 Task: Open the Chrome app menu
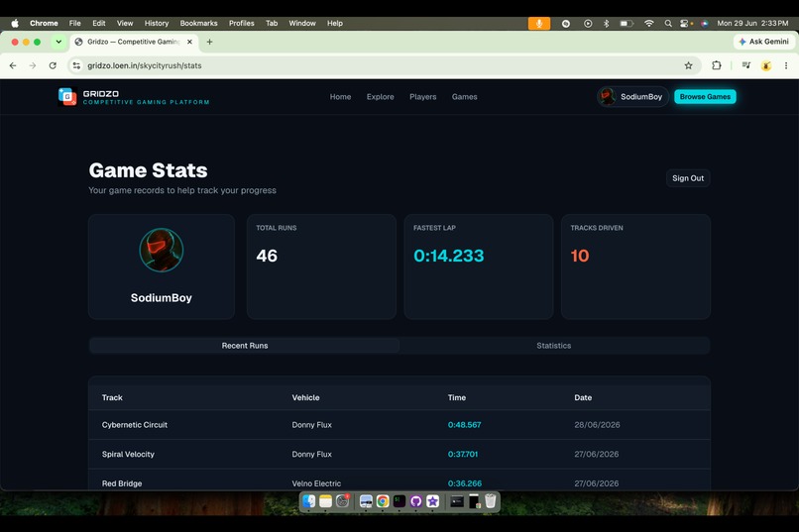(x=44, y=24)
